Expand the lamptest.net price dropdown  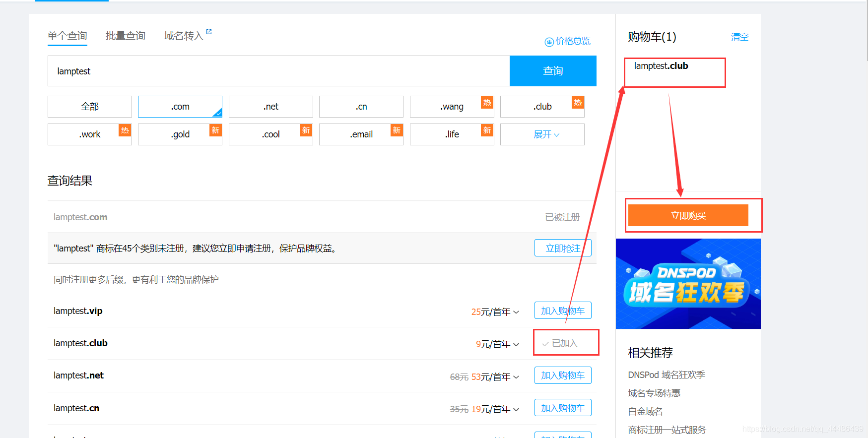pyautogui.click(x=516, y=377)
